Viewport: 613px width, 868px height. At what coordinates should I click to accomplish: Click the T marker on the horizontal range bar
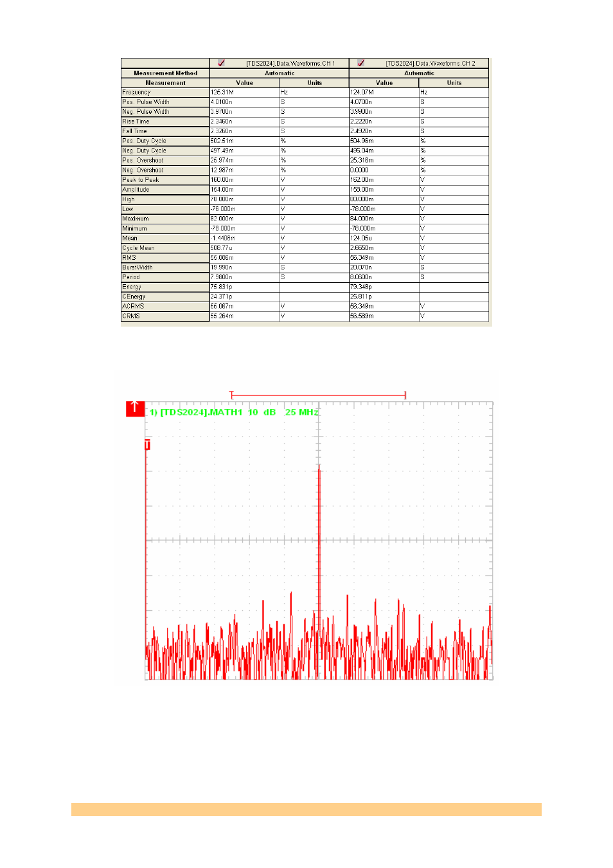coord(231,394)
